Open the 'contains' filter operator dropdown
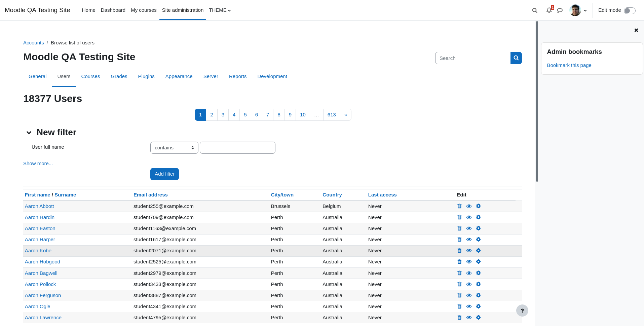This screenshot has height=326, width=644. tap(174, 148)
